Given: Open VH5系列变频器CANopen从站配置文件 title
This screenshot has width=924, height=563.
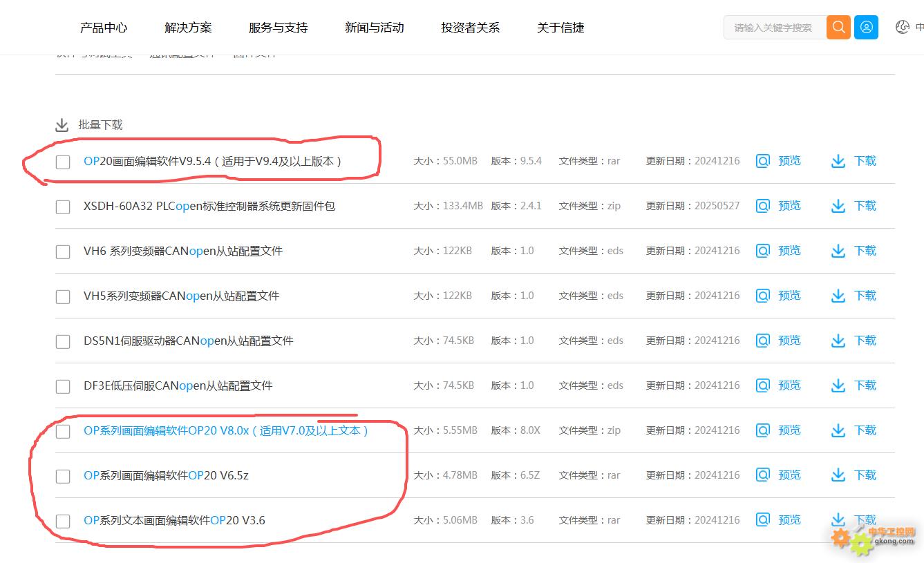Looking at the screenshot, I should tap(181, 296).
